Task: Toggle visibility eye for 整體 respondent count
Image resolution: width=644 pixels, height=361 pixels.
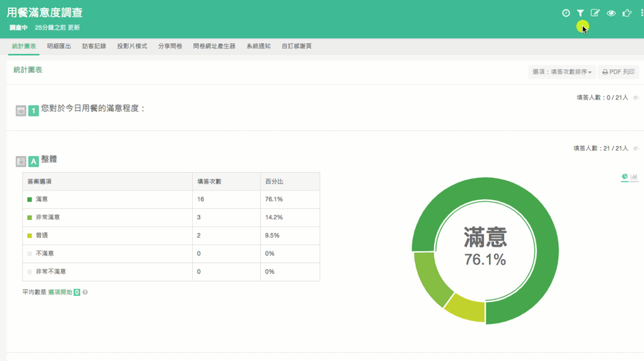Action: (636, 149)
